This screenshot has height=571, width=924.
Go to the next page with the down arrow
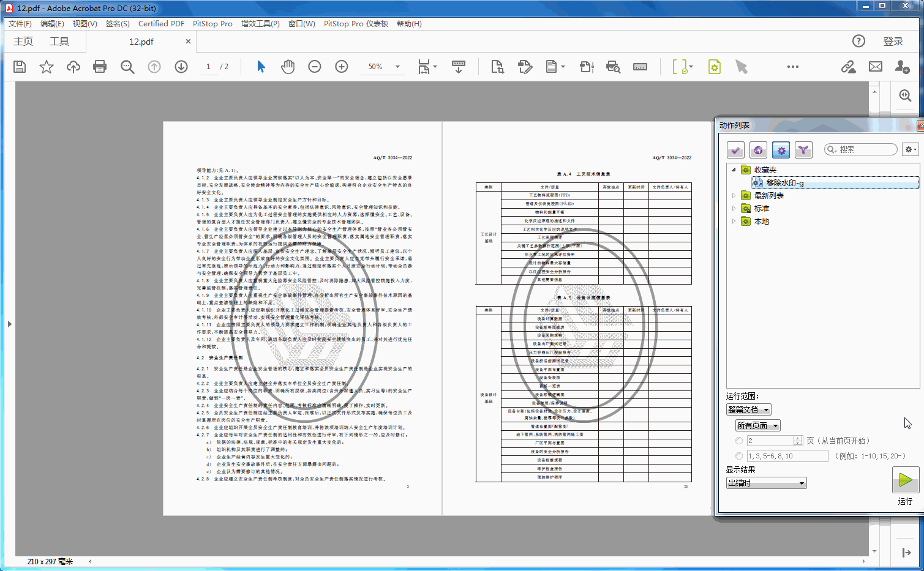(181, 67)
